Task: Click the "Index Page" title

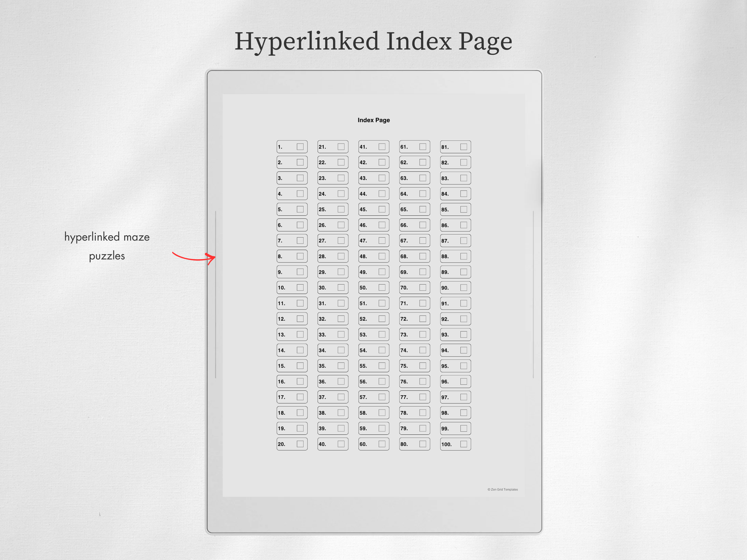Action: [x=373, y=120]
